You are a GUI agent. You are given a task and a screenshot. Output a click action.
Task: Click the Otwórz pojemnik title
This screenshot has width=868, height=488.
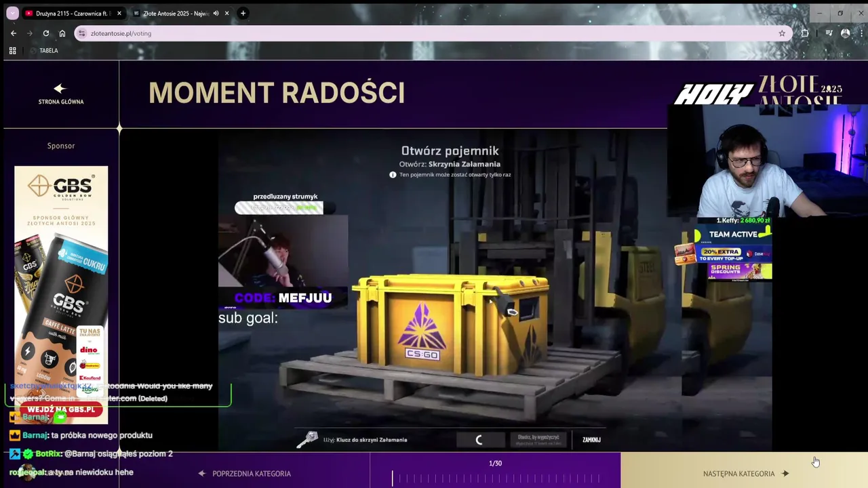click(x=450, y=151)
